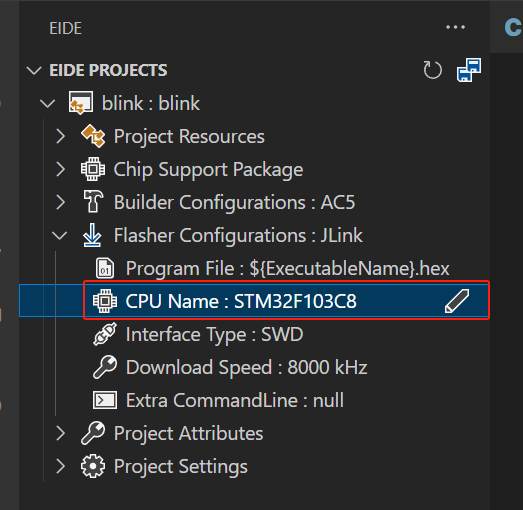Click the Builder Configurations : AC5 label

click(234, 202)
